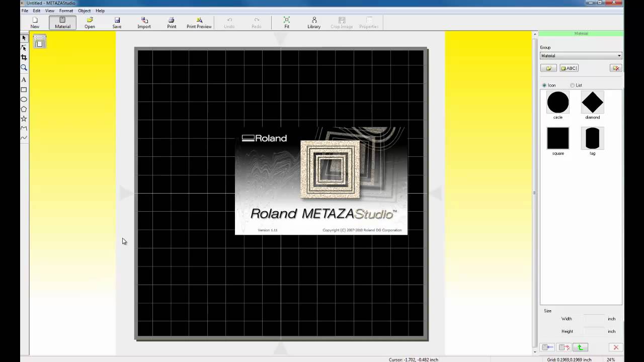
Task: Delete group with red X folder button
Action: (615, 68)
